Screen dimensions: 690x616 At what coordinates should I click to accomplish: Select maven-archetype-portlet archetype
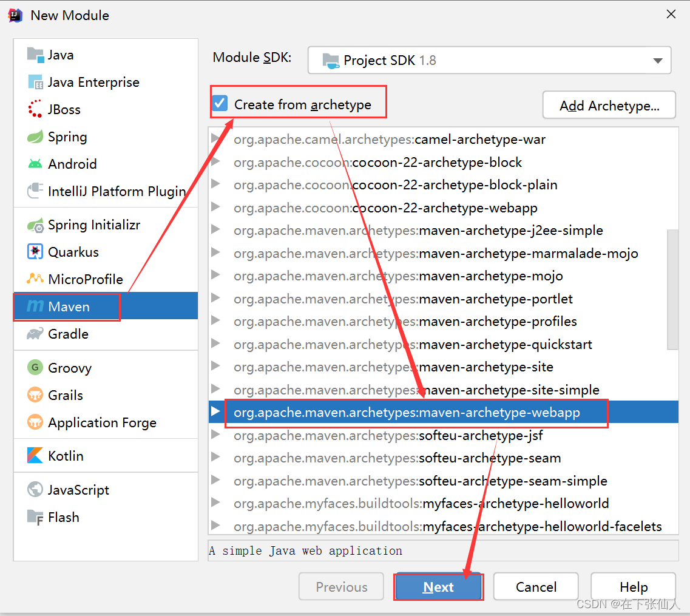[x=444, y=299]
